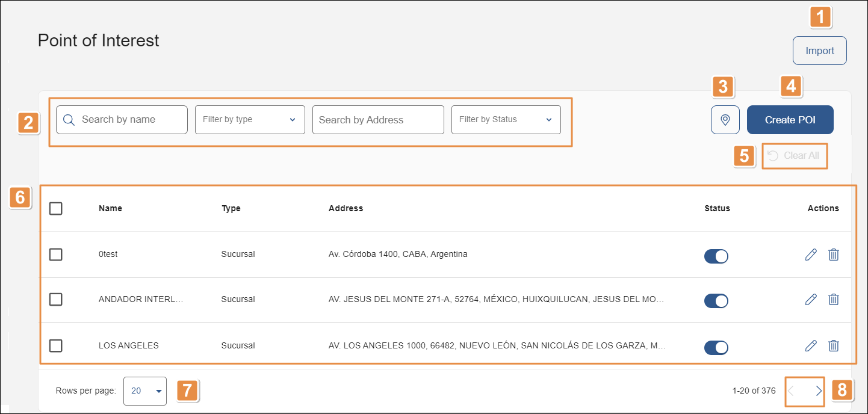This screenshot has height=414, width=868.
Task: Expand the Filter by Status dropdown
Action: click(x=506, y=120)
